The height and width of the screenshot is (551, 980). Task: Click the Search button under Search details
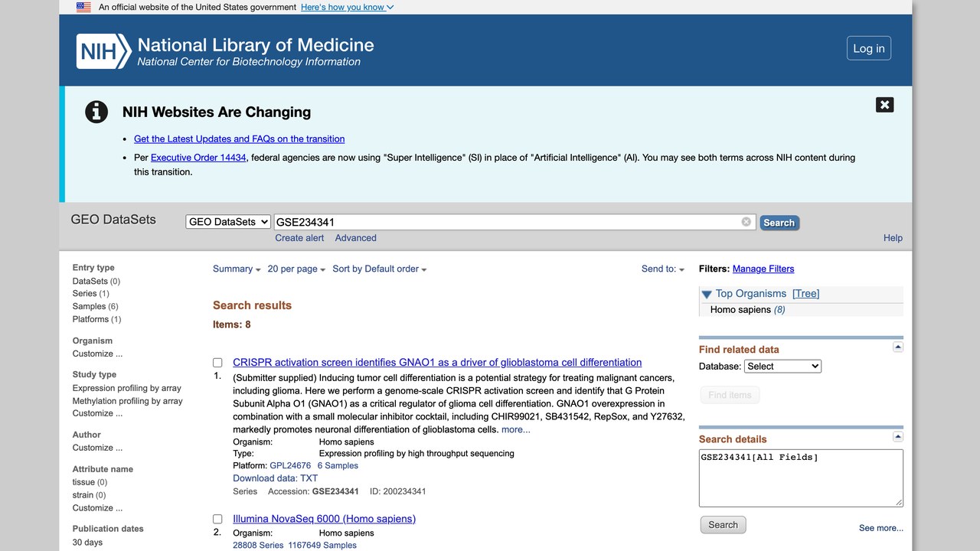pos(723,525)
